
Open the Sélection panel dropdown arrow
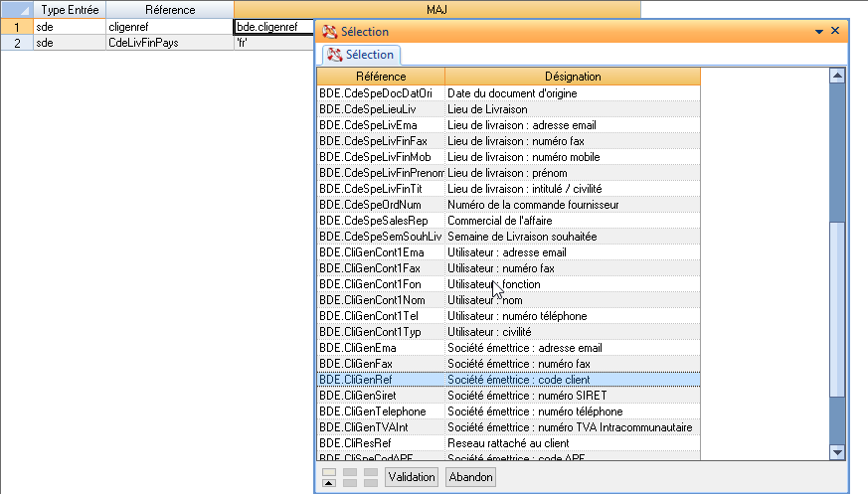[x=818, y=32]
